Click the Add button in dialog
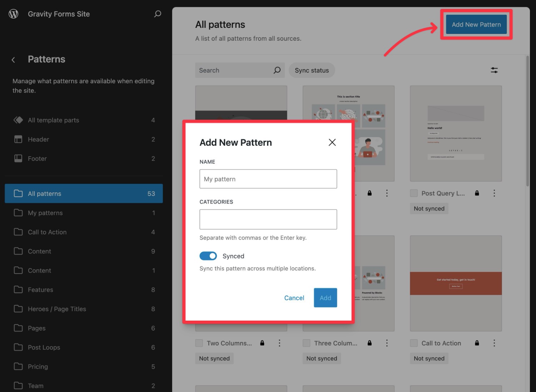This screenshot has height=392, width=536. [326, 298]
